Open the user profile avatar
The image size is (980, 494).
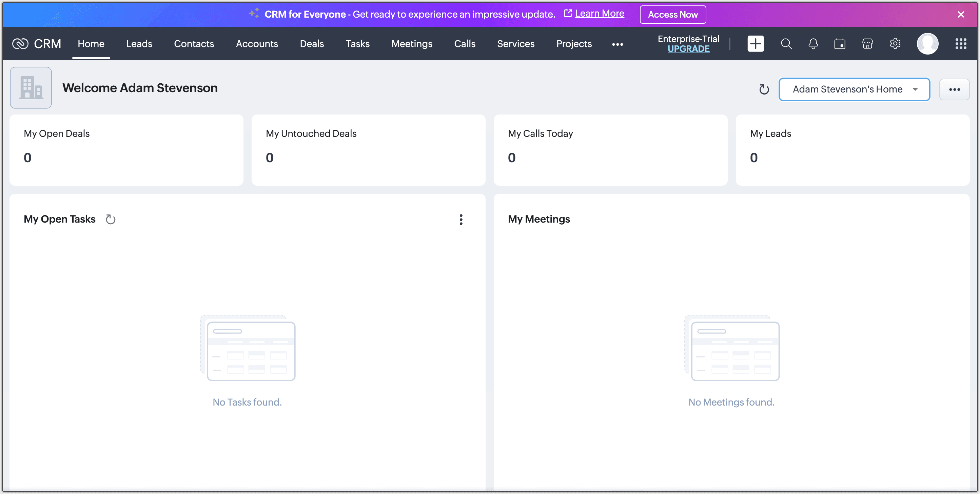927,44
